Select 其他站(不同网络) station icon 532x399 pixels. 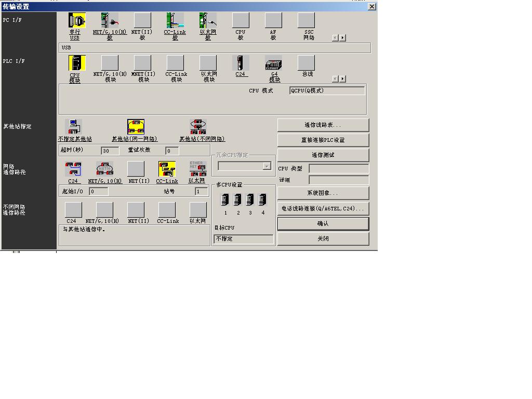(198, 127)
